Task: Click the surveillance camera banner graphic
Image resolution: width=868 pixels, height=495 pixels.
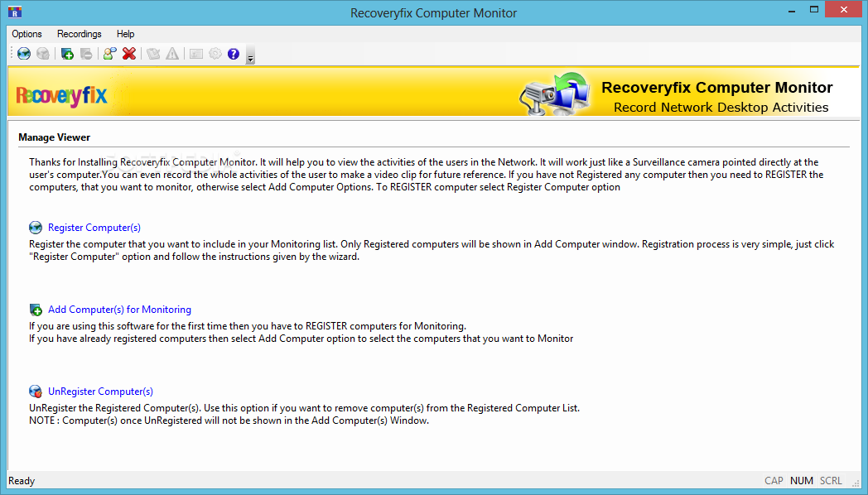Action: tap(554, 93)
